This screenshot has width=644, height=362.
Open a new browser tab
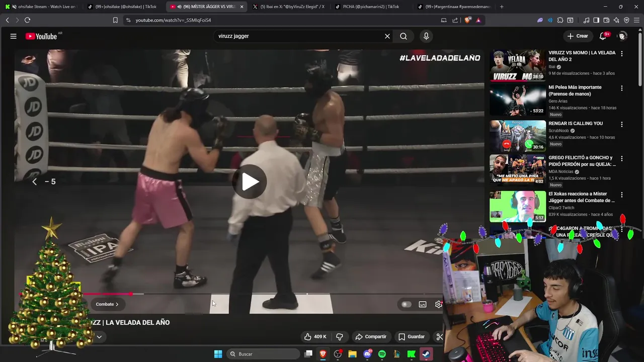pyautogui.click(x=502, y=7)
